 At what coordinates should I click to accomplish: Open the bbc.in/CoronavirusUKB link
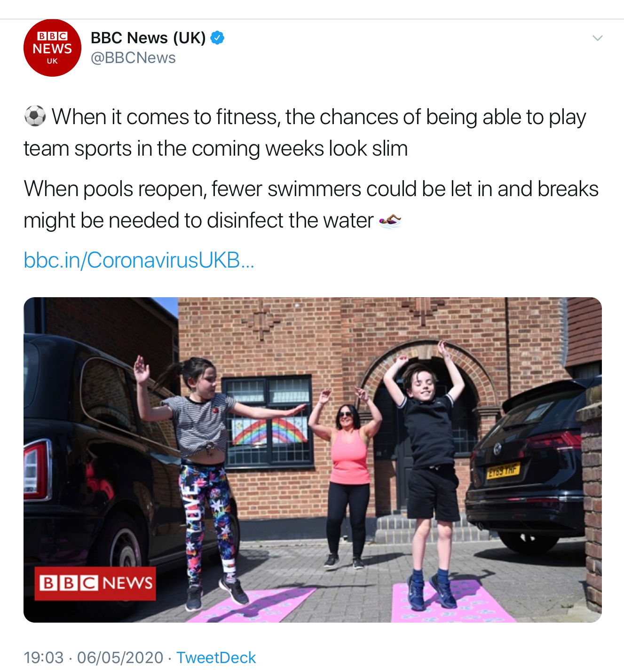[139, 260]
